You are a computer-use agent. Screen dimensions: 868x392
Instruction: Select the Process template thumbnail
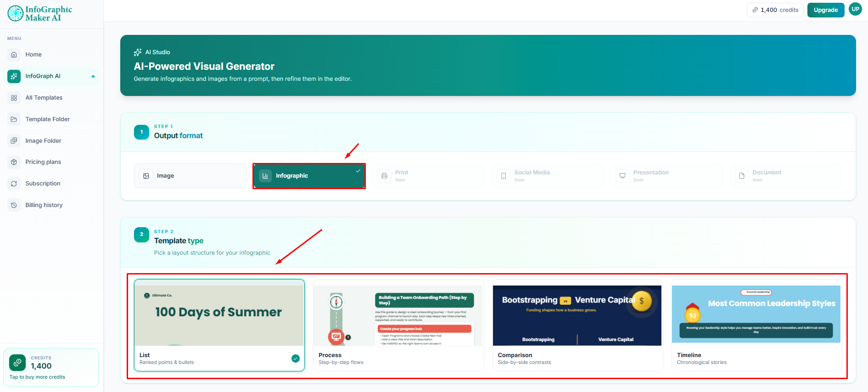click(398, 315)
